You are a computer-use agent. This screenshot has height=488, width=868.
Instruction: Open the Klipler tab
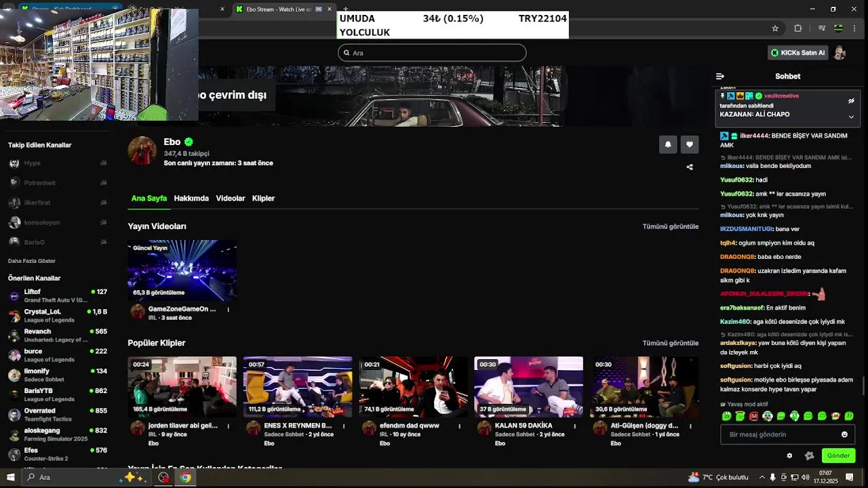[263, 199]
